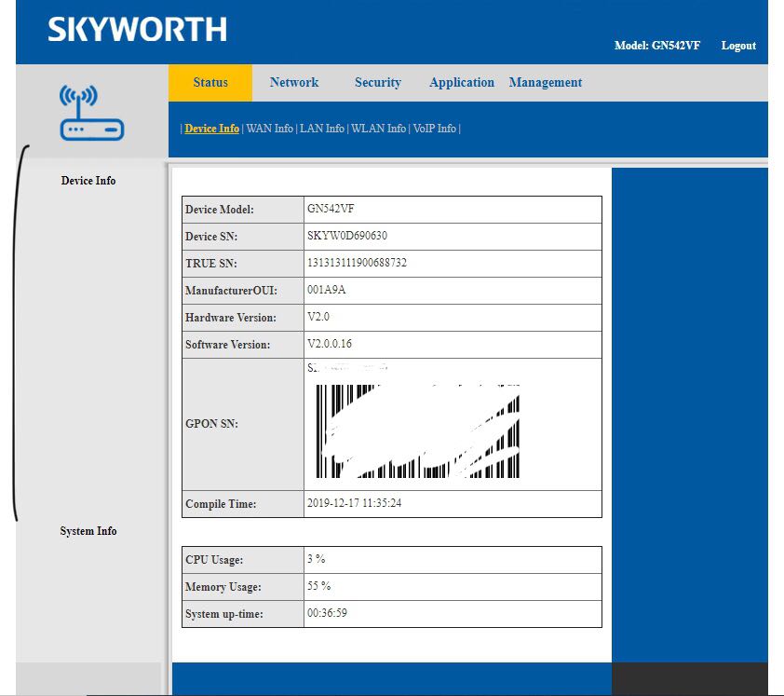Click the Device SN: label cell
This screenshot has height=696, width=784.
[243, 237]
